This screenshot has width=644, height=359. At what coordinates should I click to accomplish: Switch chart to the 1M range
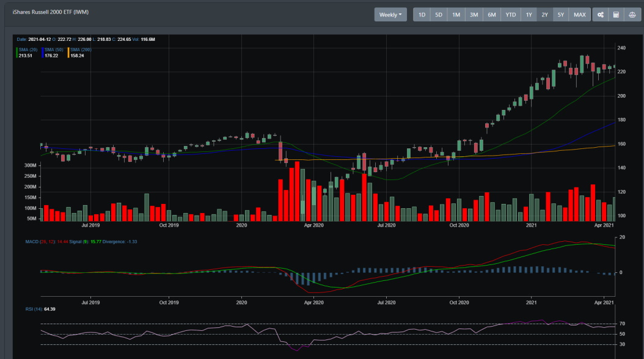click(456, 15)
